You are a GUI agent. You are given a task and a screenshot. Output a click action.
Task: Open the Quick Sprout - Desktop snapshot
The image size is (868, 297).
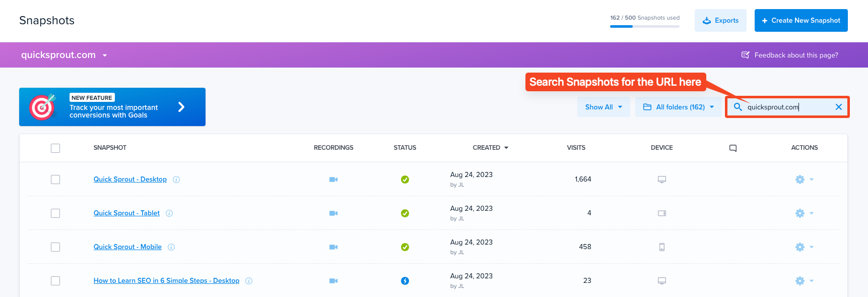pos(130,180)
